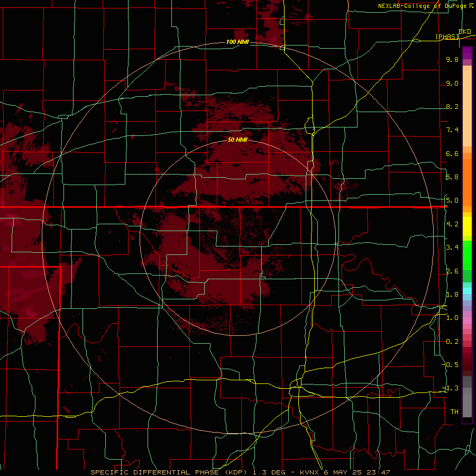
Task: Click the 9.8 scale value
Action: point(452,59)
